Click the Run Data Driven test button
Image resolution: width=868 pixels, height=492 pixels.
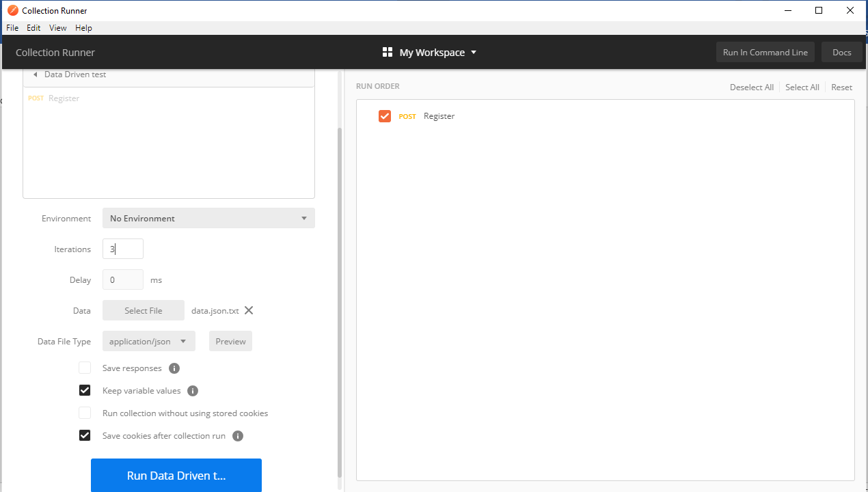coord(176,475)
